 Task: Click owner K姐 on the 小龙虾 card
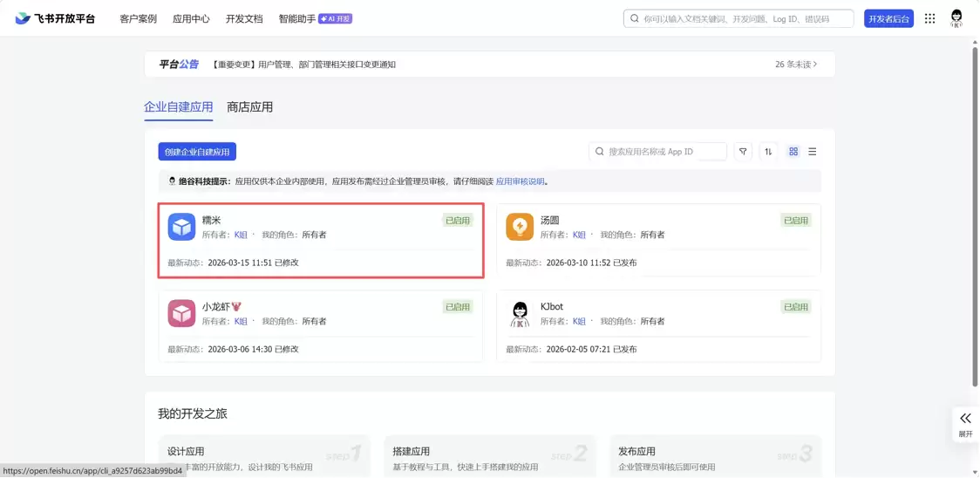[x=241, y=321]
